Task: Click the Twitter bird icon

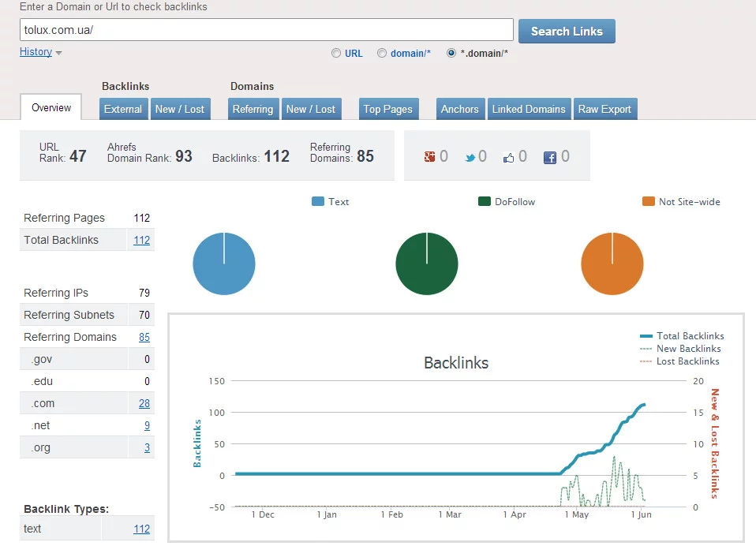Action: point(470,157)
